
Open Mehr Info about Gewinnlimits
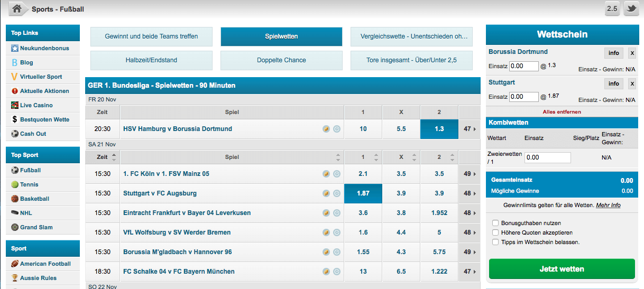pyautogui.click(x=608, y=205)
